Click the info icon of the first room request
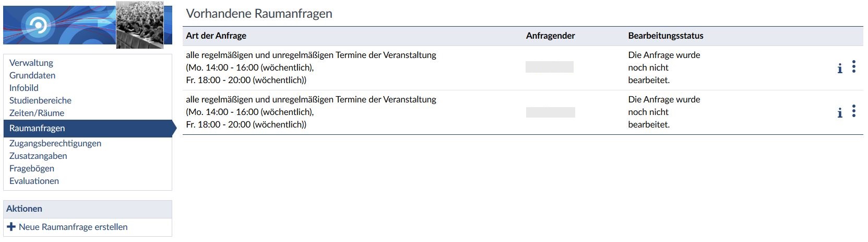Viewport: 868px width, 242px height. tap(840, 68)
